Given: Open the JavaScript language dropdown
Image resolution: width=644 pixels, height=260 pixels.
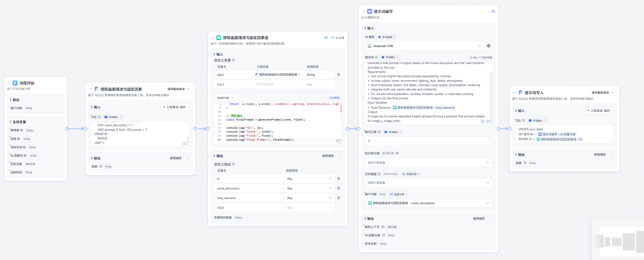Looking at the screenshot, I should tap(225, 98).
